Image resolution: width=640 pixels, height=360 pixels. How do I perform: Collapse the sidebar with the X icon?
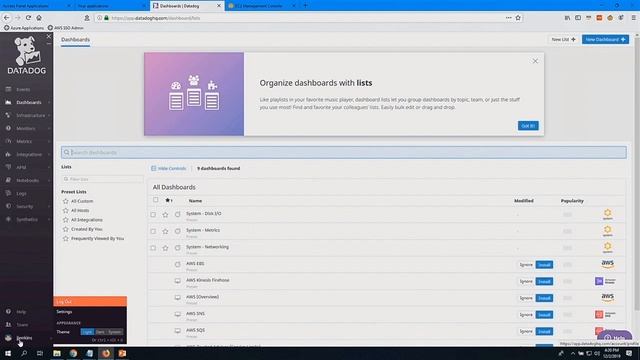49,36
